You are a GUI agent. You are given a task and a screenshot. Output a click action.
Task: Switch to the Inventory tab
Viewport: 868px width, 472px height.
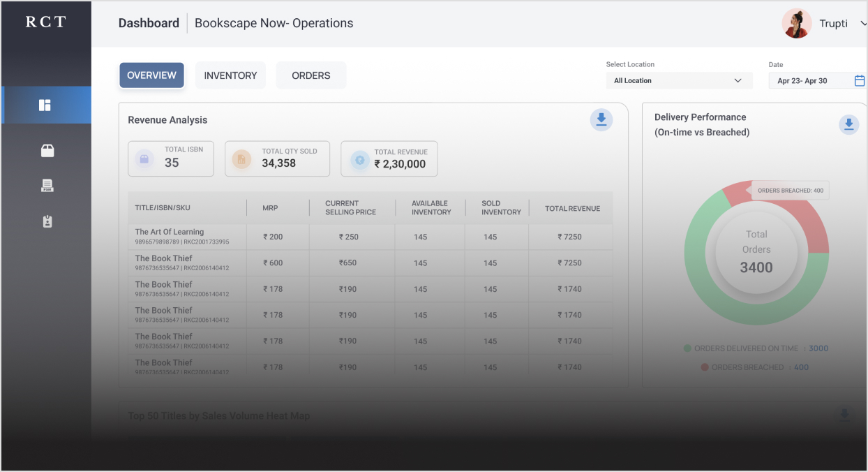pos(230,75)
